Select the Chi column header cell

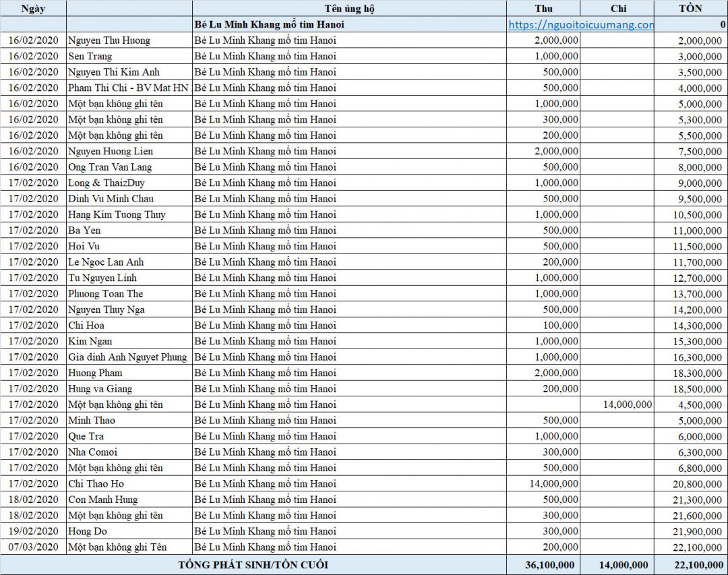pos(617,9)
